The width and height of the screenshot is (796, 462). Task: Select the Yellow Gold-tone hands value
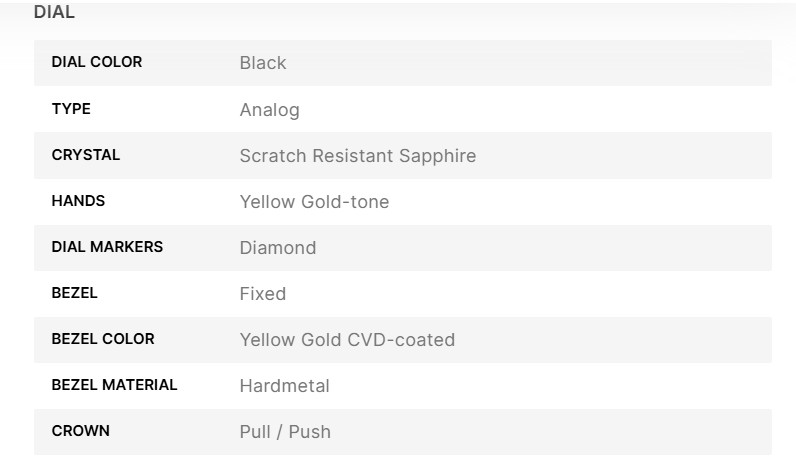point(314,202)
